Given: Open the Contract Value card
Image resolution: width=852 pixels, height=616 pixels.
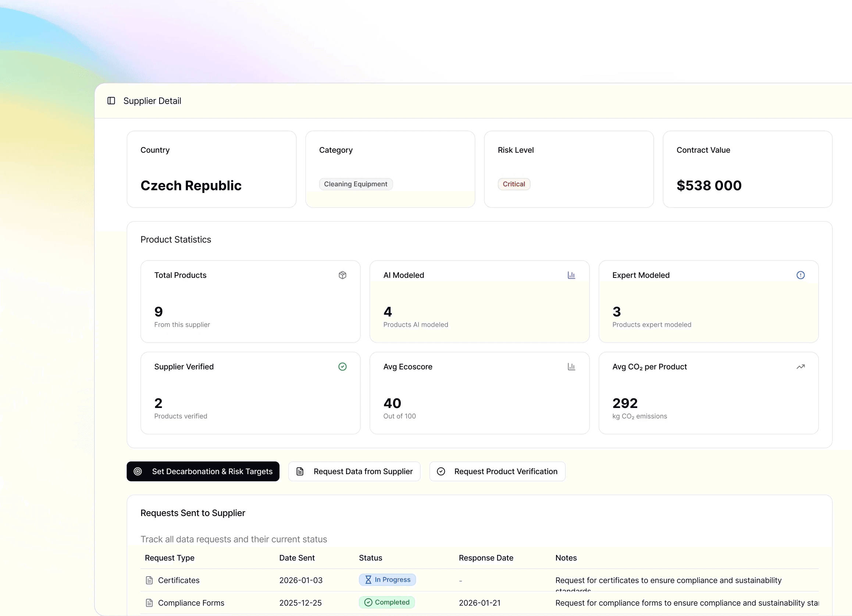Looking at the screenshot, I should 747,169.
